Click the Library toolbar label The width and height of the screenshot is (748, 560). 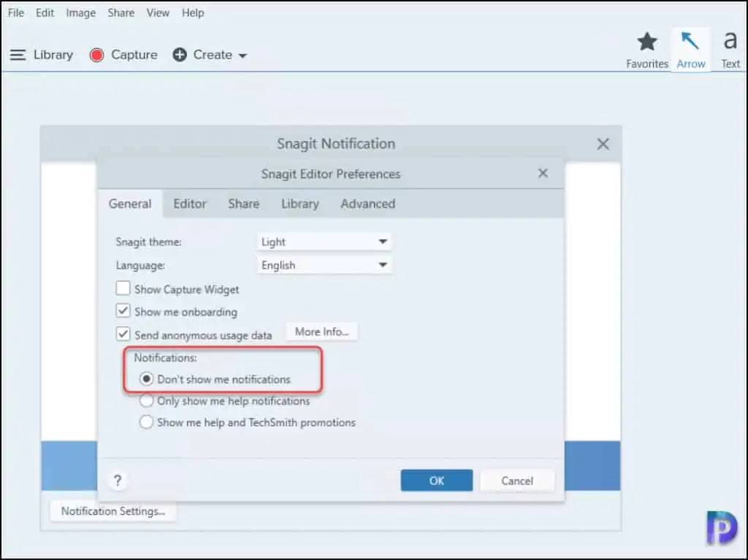point(53,55)
